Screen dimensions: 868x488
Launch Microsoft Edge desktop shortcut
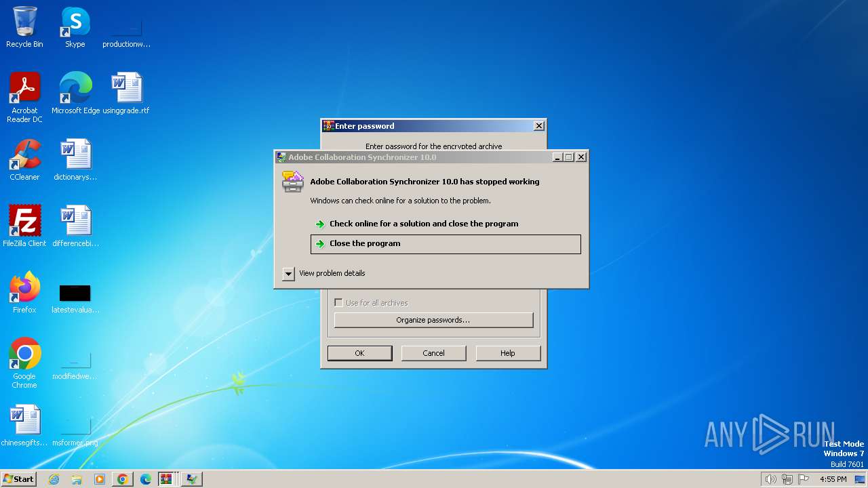pyautogui.click(x=75, y=93)
